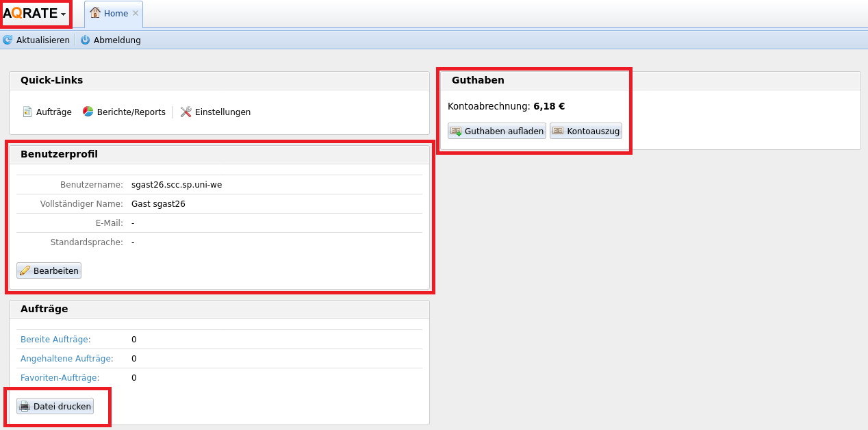Open the Bereite Aufträge link
Screen dimensions: 868x430
55,340
